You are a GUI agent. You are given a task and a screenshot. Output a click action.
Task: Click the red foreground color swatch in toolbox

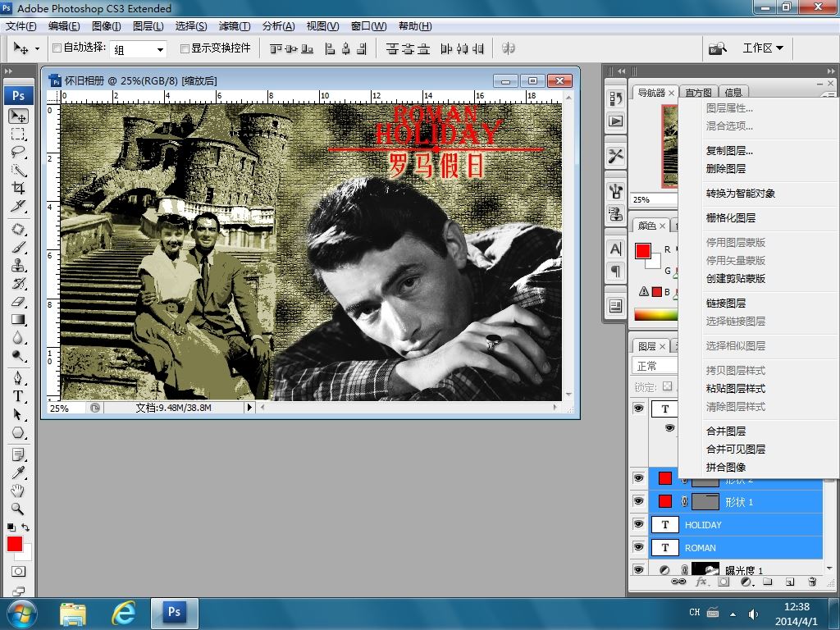coord(15,545)
